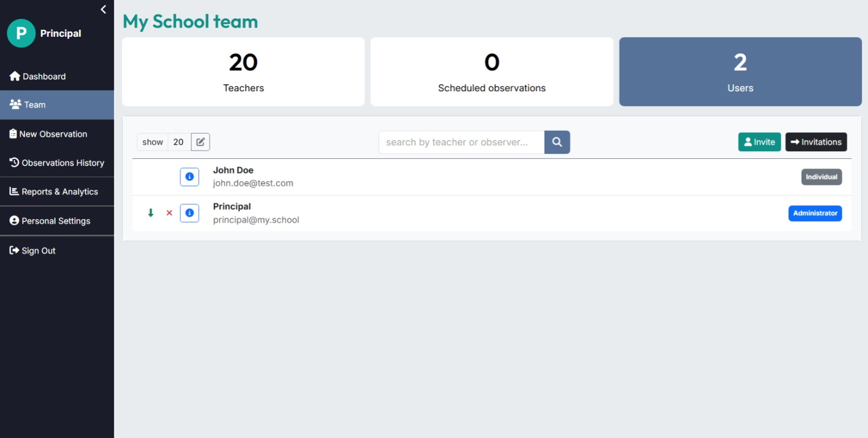Click the red X for Principal
The height and width of the screenshot is (438, 868).
click(169, 213)
